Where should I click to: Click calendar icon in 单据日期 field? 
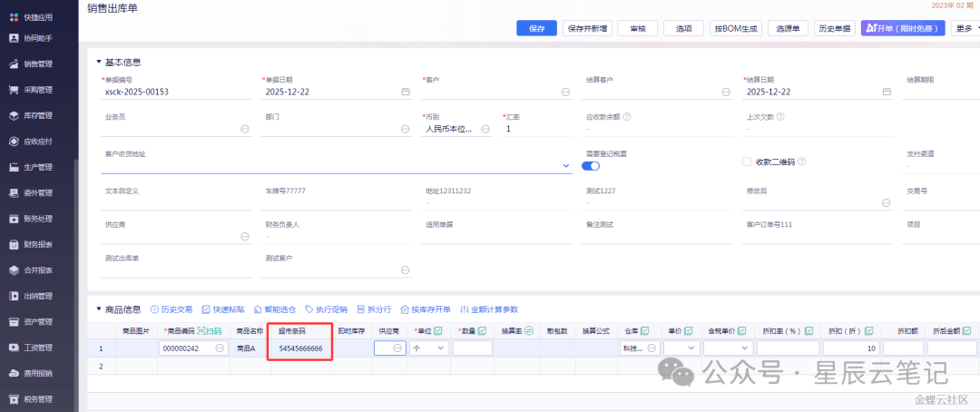point(405,92)
